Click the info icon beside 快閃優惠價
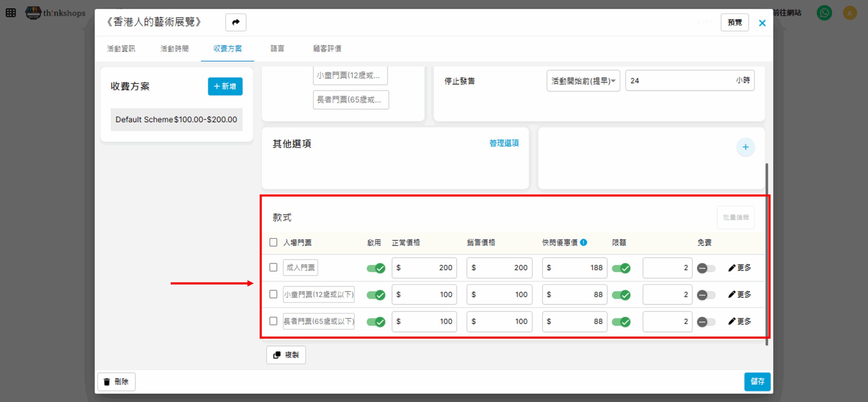The width and height of the screenshot is (868, 402). pos(584,242)
